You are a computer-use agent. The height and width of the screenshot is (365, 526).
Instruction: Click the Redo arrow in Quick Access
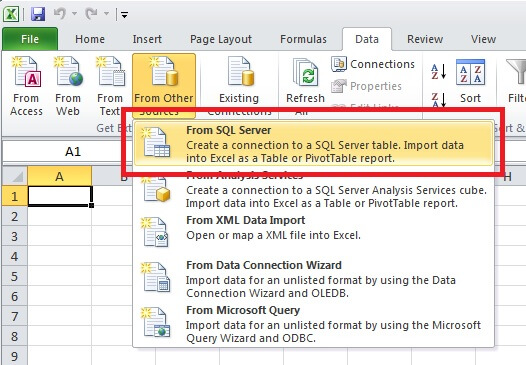pos(91,14)
